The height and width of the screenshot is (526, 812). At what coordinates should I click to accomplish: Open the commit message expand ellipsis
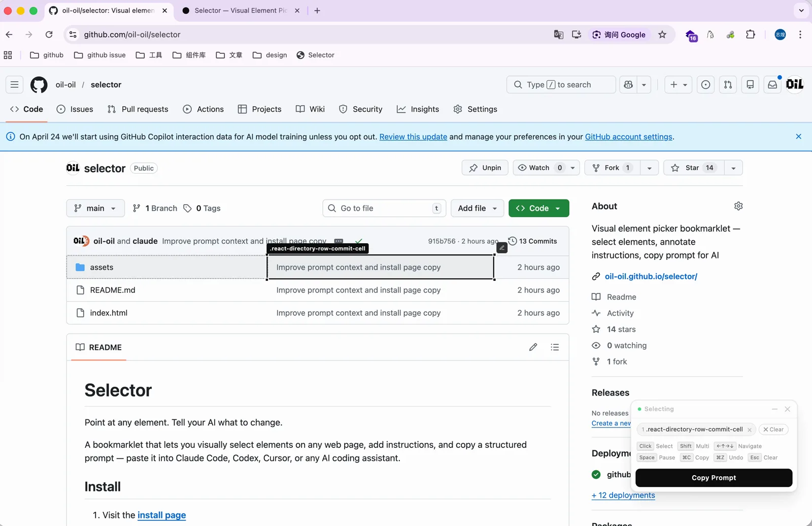tap(339, 241)
